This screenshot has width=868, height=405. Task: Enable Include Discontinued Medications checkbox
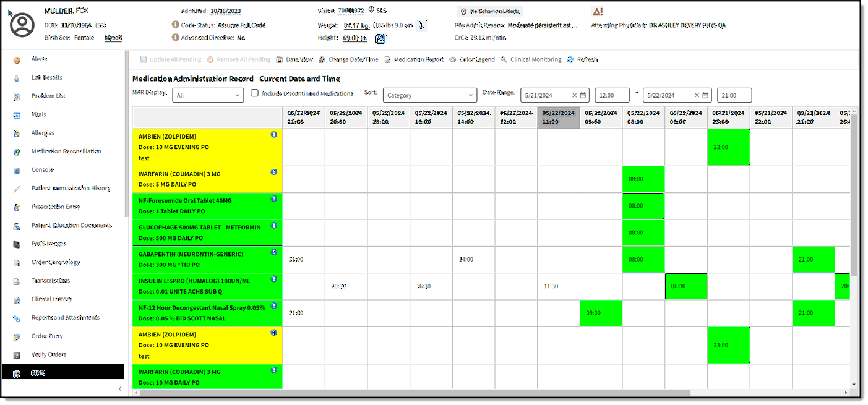(254, 93)
